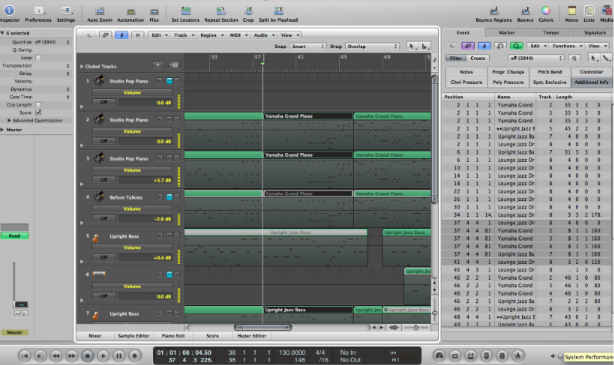The image size is (614, 365).
Task: Toggle the Loop checkbox in the Inspector
Action: tap(38, 58)
